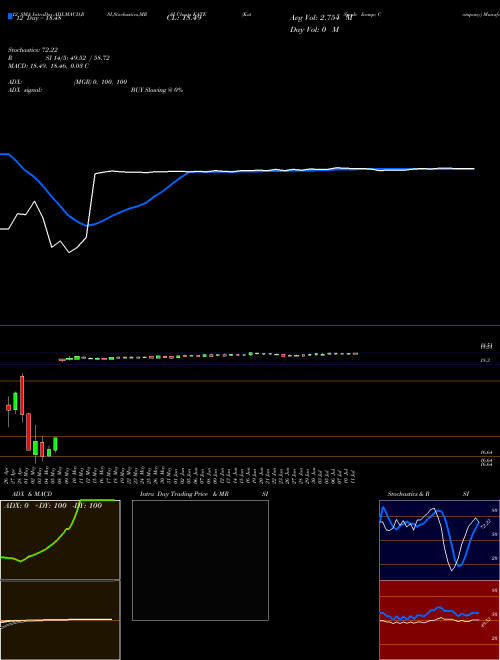Select the '12 Day = 18.48' label

coord(39,18)
